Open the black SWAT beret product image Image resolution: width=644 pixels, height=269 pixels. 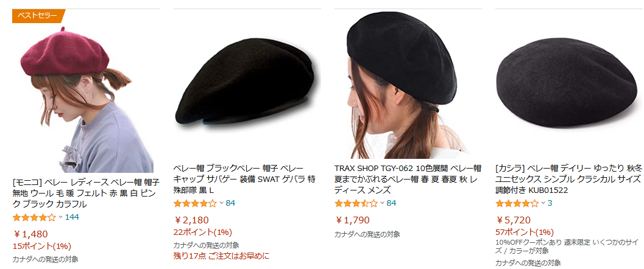point(247,83)
